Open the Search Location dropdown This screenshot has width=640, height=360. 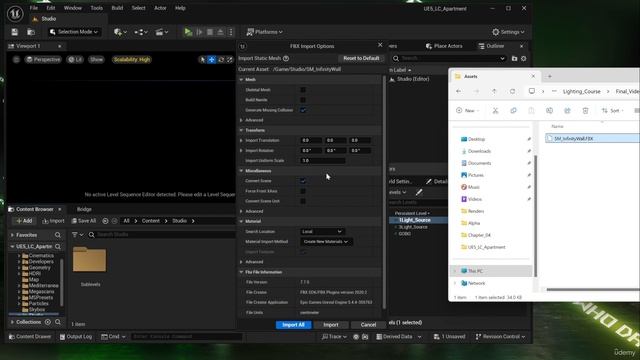[322, 231]
